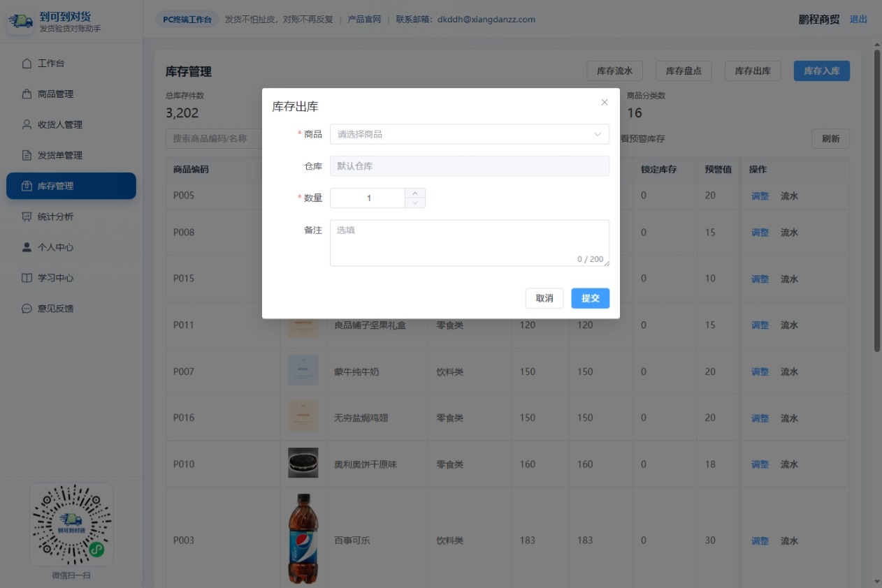Screen dimensions: 882x588
Task: Open 库存流水 button
Action: [x=614, y=71]
